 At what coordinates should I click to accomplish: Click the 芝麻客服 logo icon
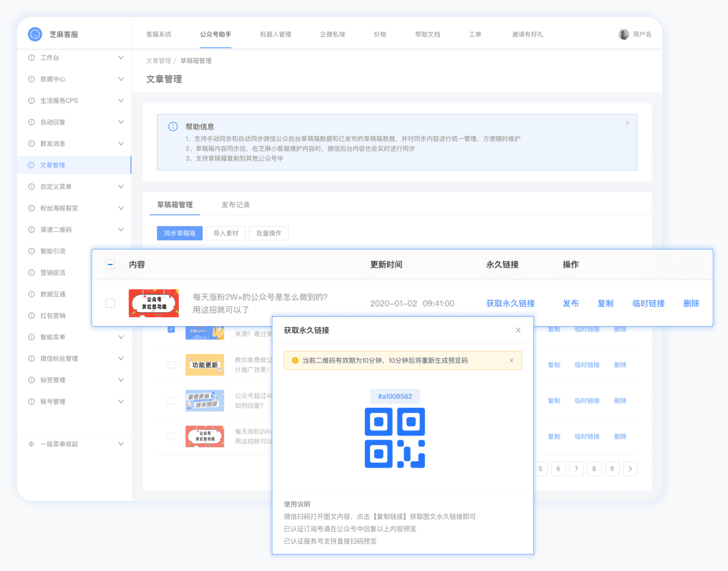coord(35,34)
